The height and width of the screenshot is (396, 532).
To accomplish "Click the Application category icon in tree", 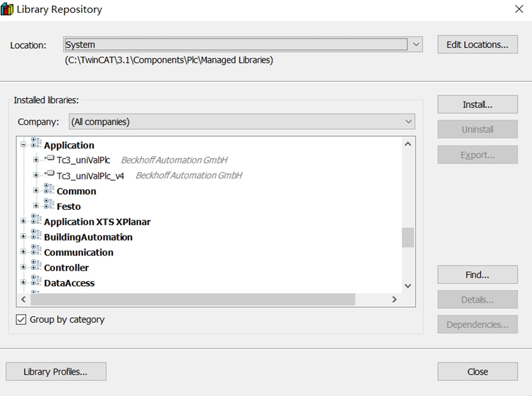I will pos(36,145).
